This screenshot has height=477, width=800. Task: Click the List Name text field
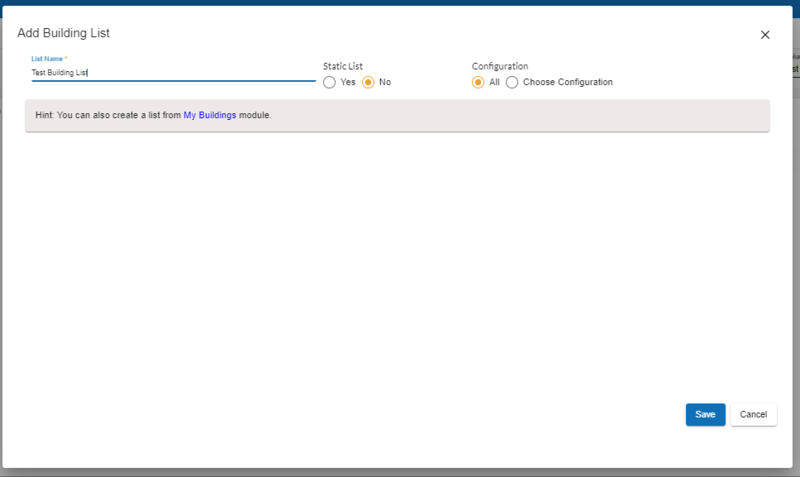(172, 73)
